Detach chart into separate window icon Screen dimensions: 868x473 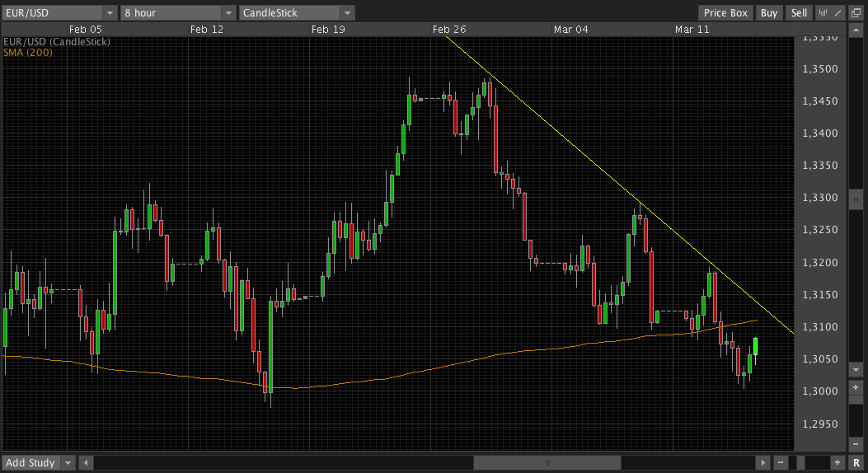tap(856, 12)
